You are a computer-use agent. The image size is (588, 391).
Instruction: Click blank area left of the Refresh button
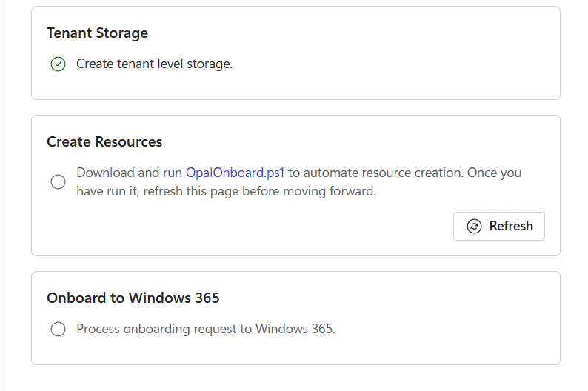point(244,227)
